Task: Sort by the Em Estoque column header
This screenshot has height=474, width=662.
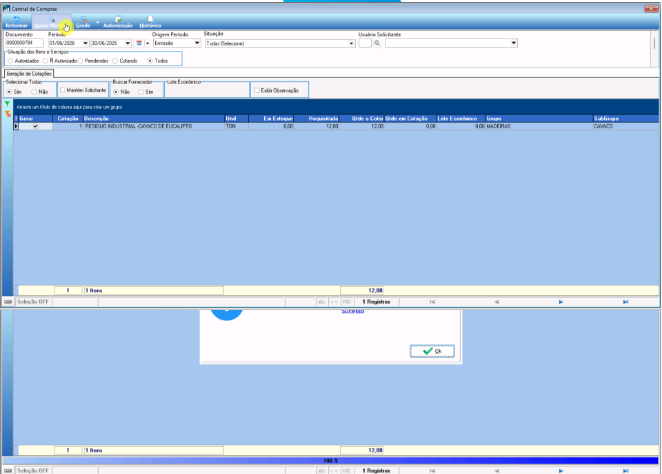Action: click(271, 119)
